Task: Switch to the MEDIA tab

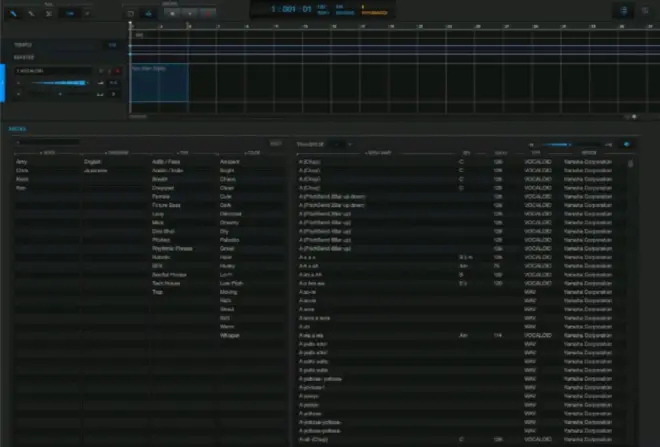Action: click(17, 129)
